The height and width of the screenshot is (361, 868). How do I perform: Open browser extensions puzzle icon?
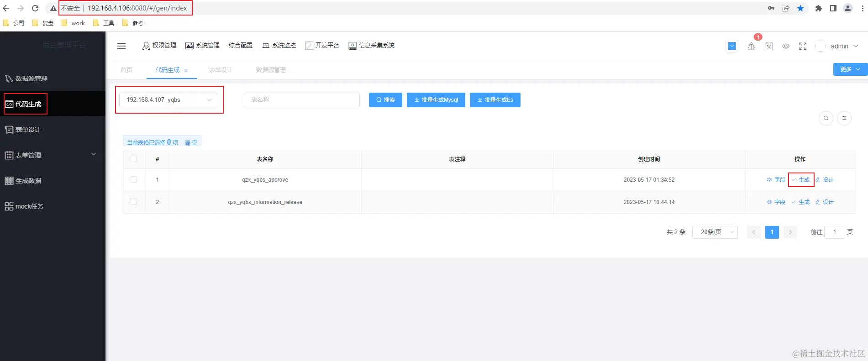pos(819,8)
